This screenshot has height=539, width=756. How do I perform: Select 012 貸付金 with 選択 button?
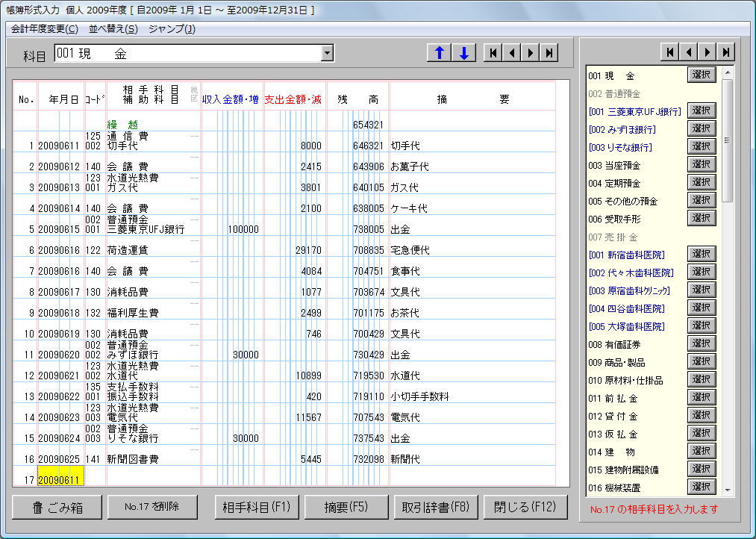click(x=702, y=415)
